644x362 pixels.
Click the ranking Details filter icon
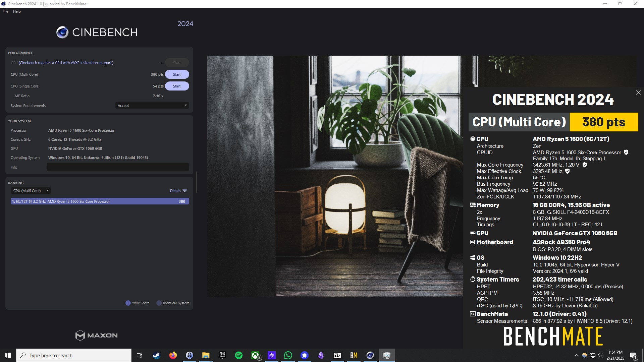[x=185, y=191]
